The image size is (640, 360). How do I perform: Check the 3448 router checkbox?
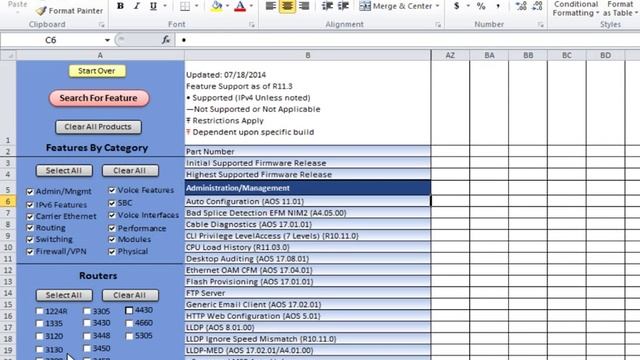87,336
